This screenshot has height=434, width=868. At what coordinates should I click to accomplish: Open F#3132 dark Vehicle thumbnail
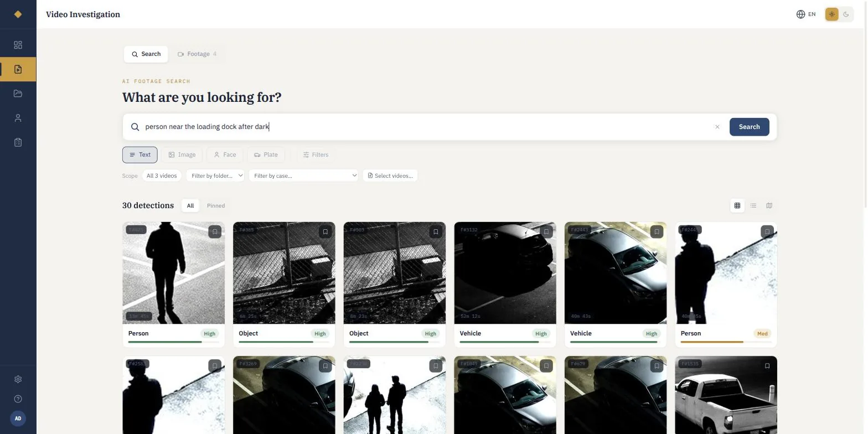tap(505, 273)
